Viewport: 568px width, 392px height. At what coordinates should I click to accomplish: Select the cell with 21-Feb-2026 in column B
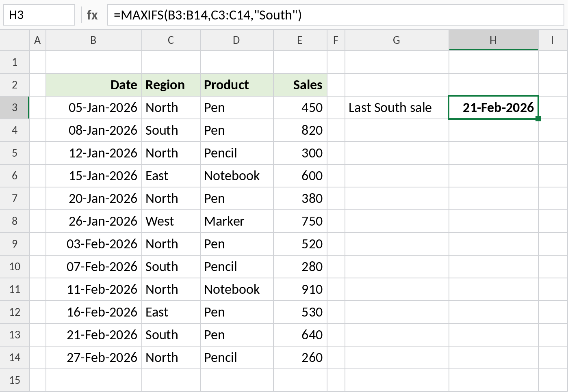tap(94, 335)
